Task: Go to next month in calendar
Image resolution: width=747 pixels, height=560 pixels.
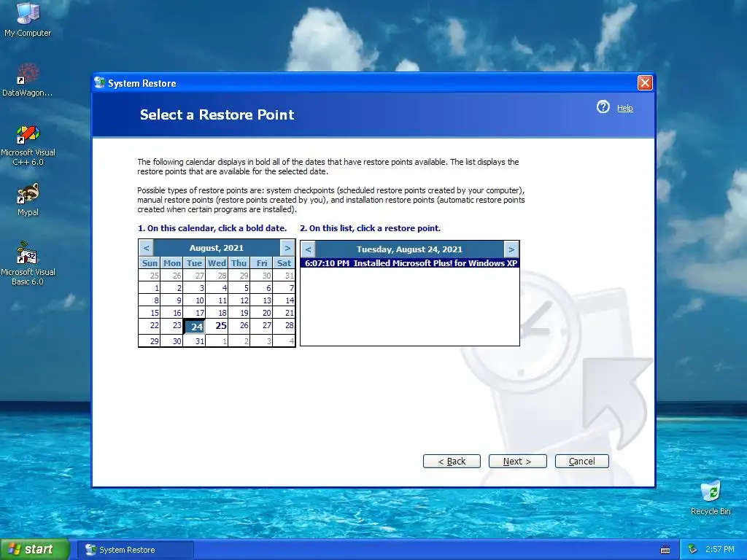Action: click(287, 248)
